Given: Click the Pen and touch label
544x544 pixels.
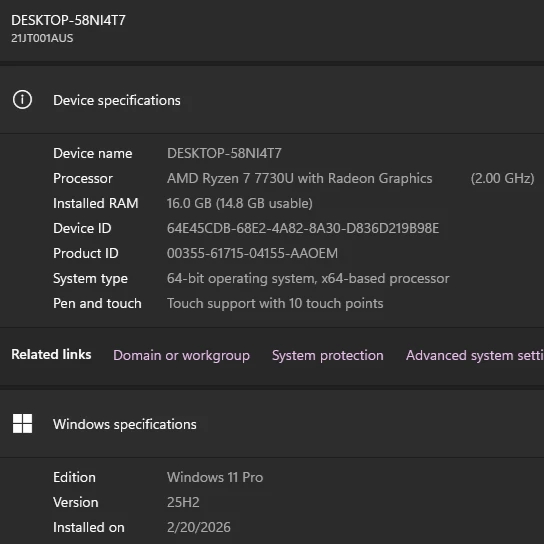Looking at the screenshot, I should 97,304.
